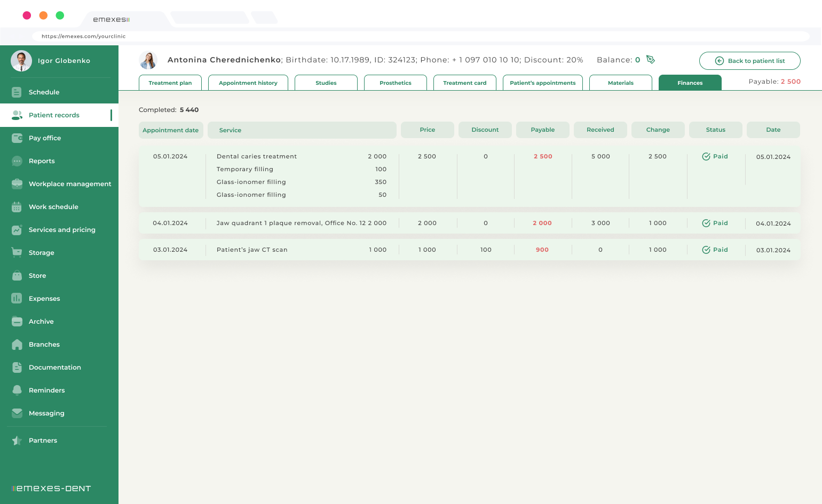Viewport: 822px width, 504px height.
Task: Switch to the Treatment plan tab
Action: (170, 83)
